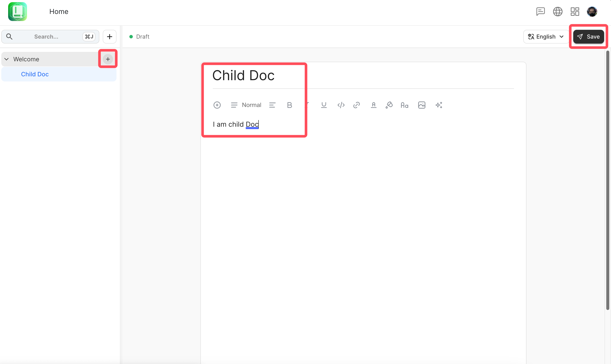611x364 pixels.
Task: Click the AI sparkle assistant icon
Action: pos(439,105)
